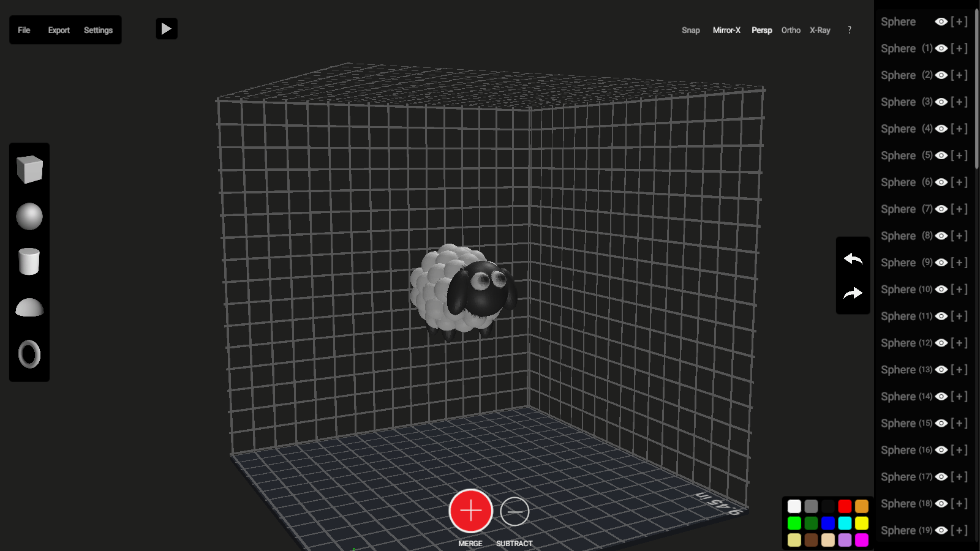The width and height of the screenshot is (980, 551).
Task: Pick the pale khaki color swatch
Action: [x=794, y=540]
